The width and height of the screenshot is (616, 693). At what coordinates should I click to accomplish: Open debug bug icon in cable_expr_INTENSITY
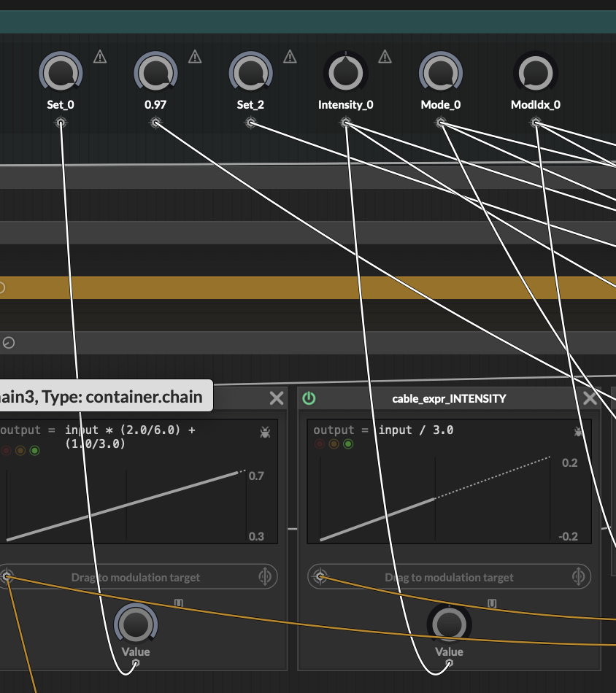[579, 431]
